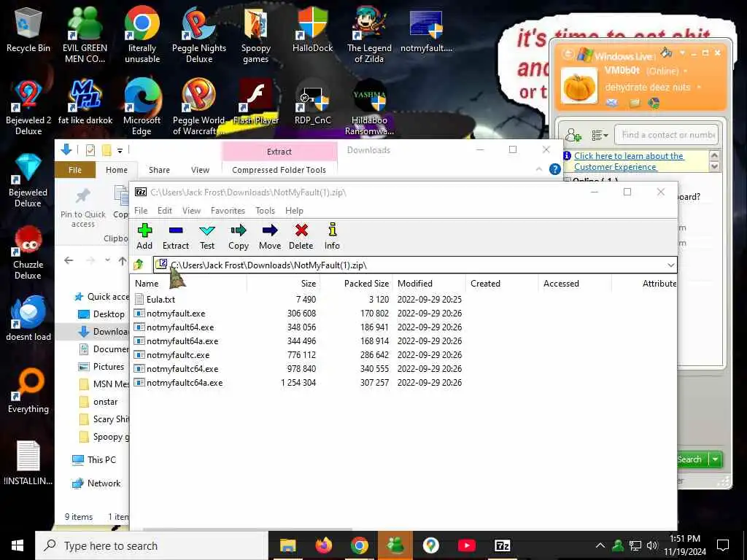Viewport: 747px width, 560px height.
Task: Open the status dropdown next to (Online)
Action: click(686, 71)
